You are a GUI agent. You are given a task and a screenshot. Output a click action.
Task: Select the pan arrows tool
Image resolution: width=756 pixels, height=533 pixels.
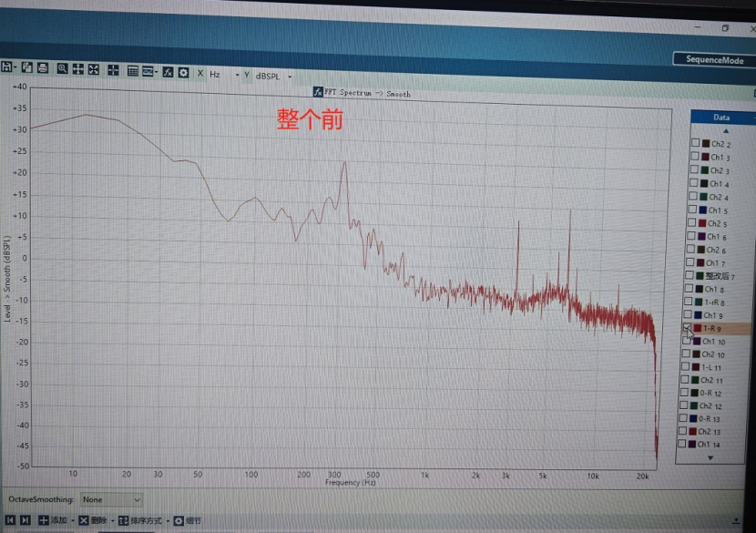(x=78, y=69)
